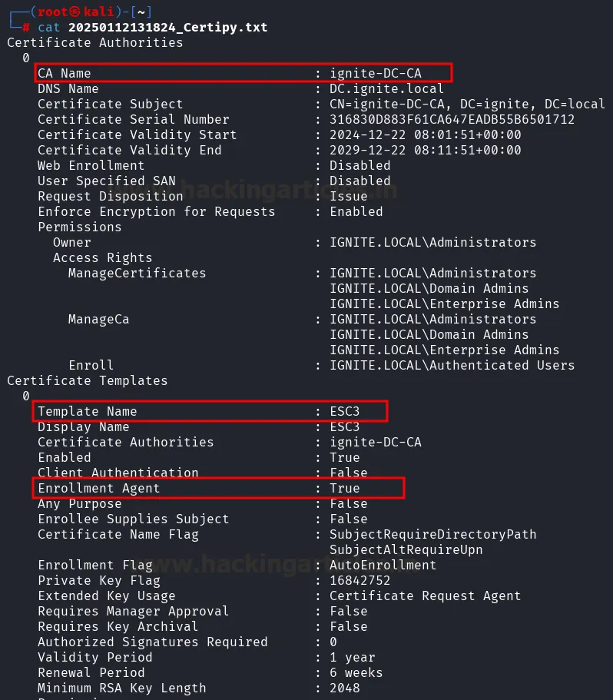Viewport: 613px width, 700px height.
Task: Select the Certificate Validity Start date
Action: point(425,134)
